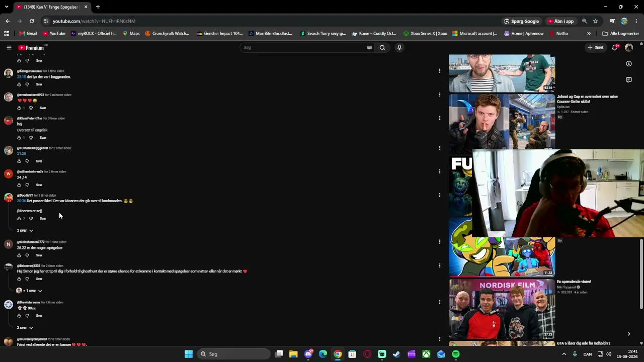The width and height of the screenshot is (644, 362).
Task: Open Spotify from the taskbar
Action: (x=456, y=354)
